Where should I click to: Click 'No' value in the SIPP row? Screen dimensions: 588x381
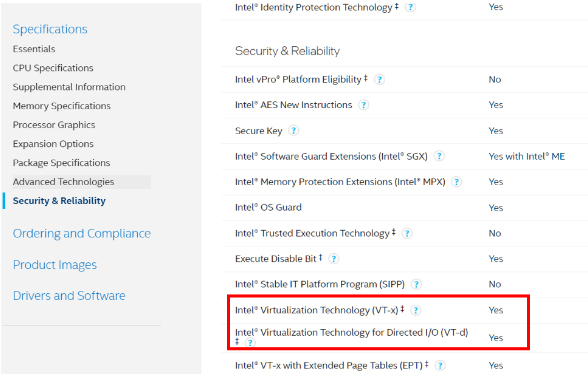tap(495, 284)
